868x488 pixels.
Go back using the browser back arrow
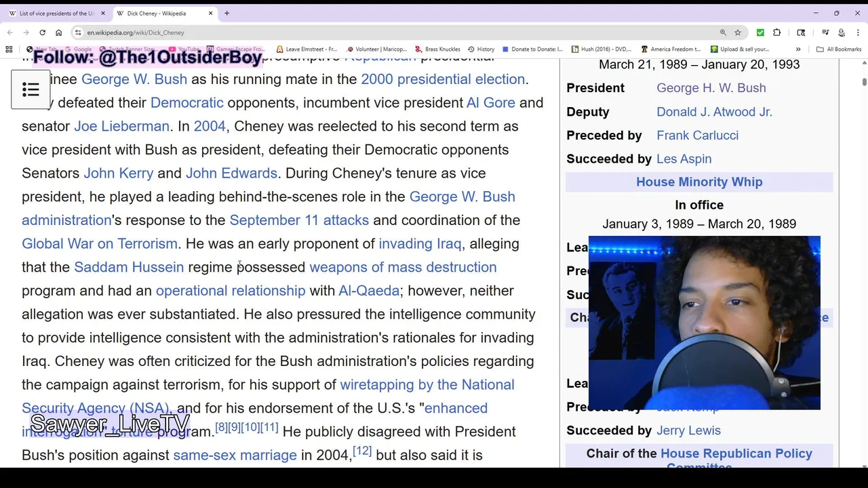(10, 33)
